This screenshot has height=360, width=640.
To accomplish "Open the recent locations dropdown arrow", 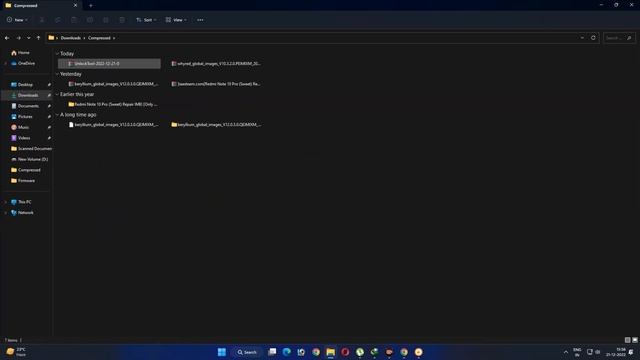I will pyautogui.click(x=29, y=38).
